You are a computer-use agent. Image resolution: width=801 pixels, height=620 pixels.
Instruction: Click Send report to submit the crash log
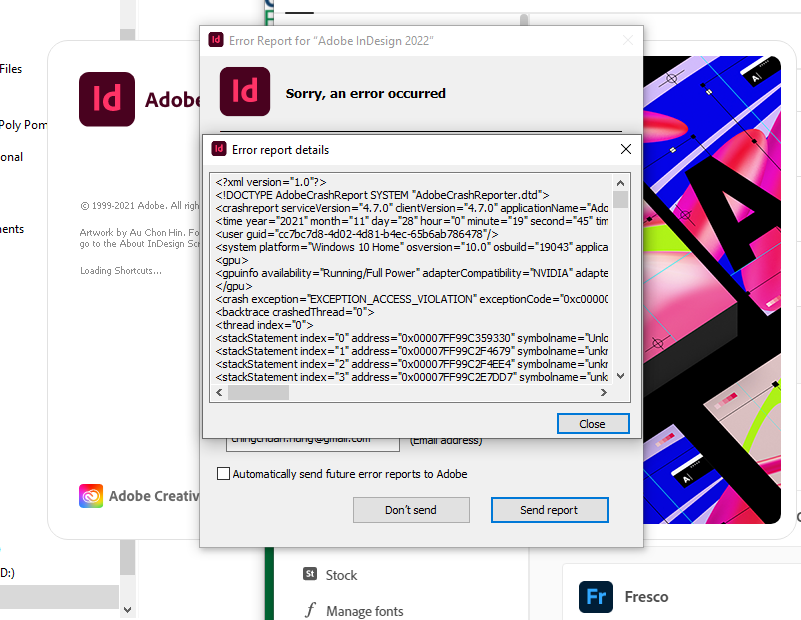tap(549, 510)
